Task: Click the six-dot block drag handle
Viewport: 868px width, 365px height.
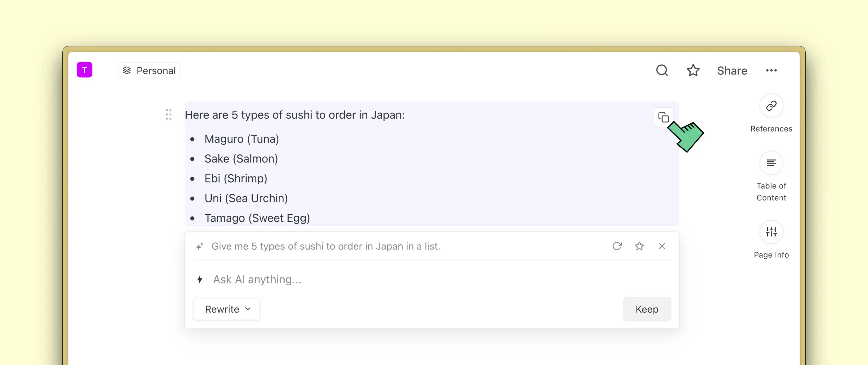Action: point(168,115)
